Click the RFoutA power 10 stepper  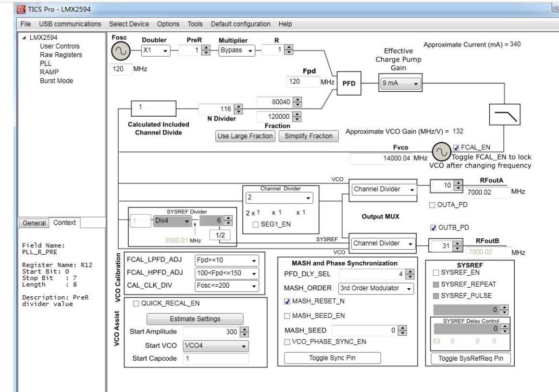click(x=459, y=185)
